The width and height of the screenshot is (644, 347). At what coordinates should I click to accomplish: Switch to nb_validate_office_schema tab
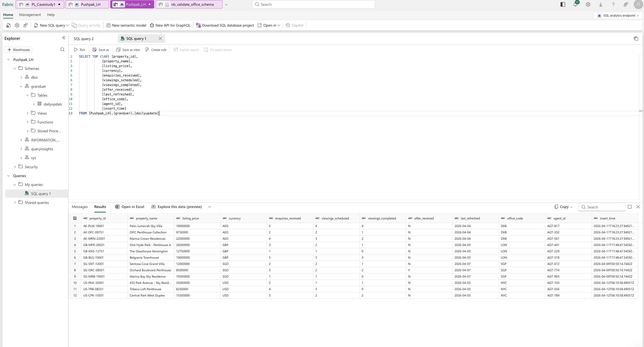[189, 5]
